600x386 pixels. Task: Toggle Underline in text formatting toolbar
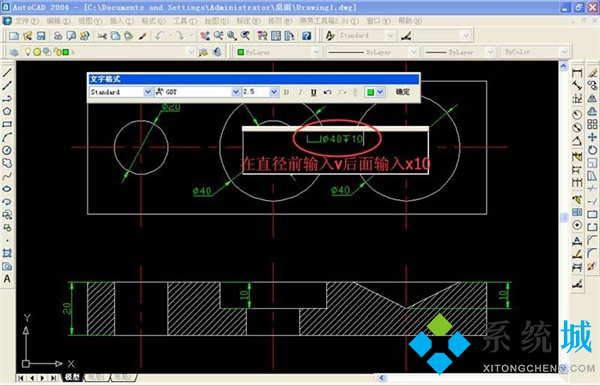(313, 92)
